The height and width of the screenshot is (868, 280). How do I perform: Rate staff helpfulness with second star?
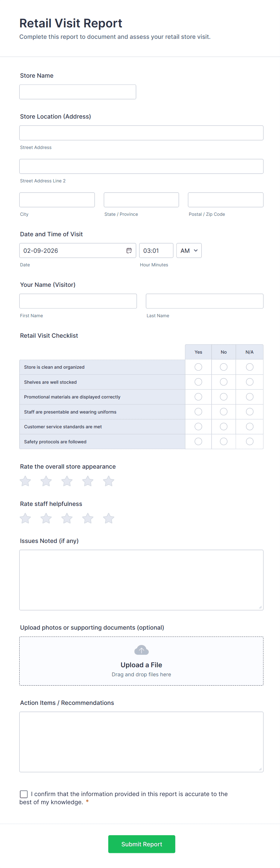[46, 518]
